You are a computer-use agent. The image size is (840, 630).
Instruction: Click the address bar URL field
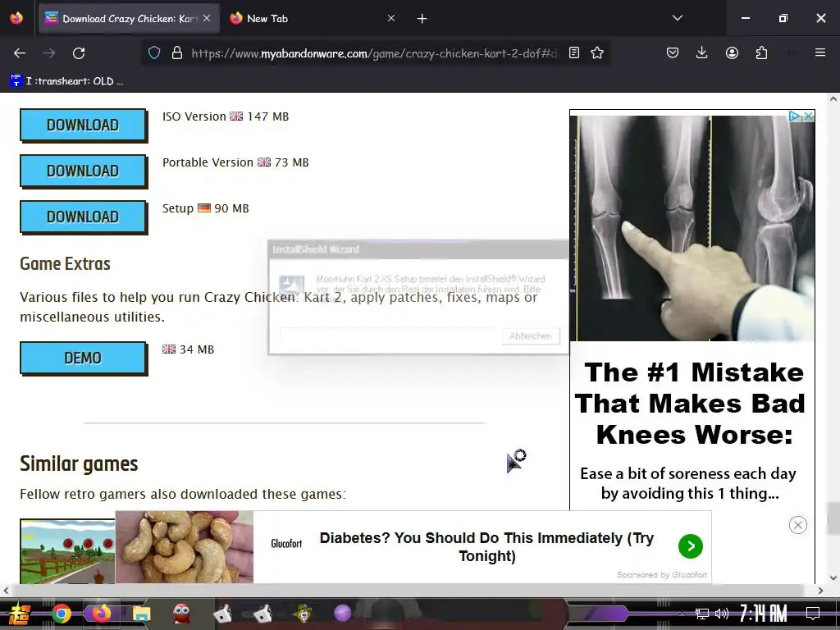pos(373,53)
